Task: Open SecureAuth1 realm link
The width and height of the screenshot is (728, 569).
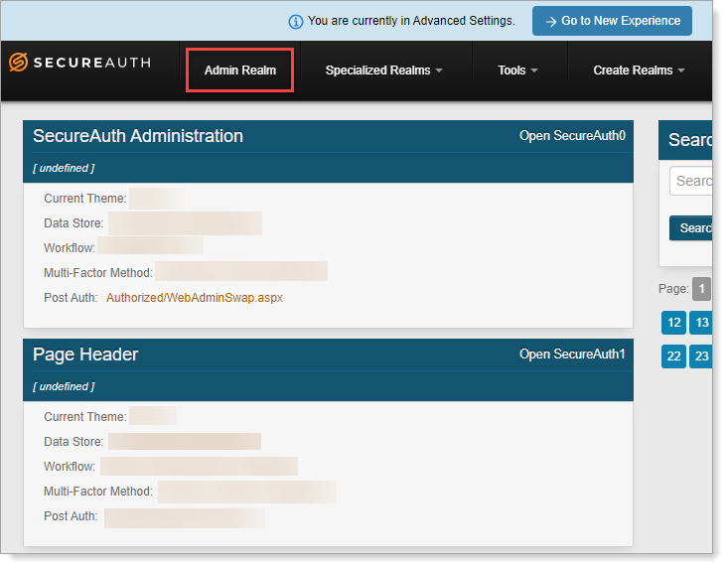Action: pyautogui.click(x=572, y=355)
